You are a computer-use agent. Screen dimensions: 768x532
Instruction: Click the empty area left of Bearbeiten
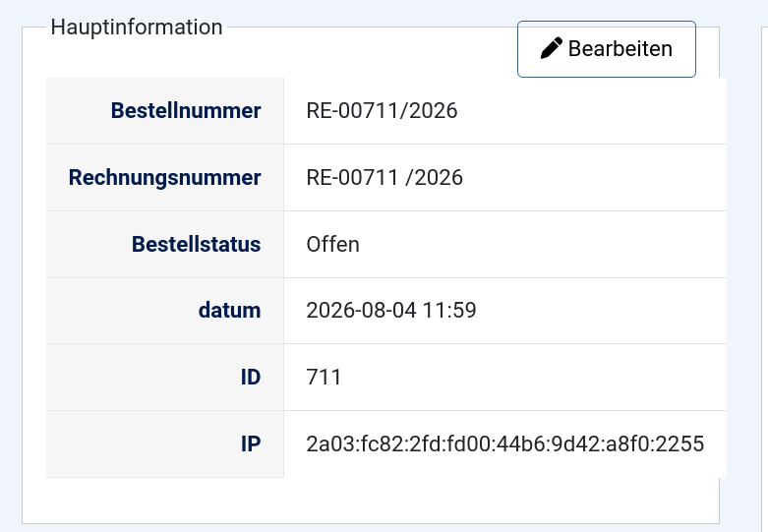coord(371,52)
